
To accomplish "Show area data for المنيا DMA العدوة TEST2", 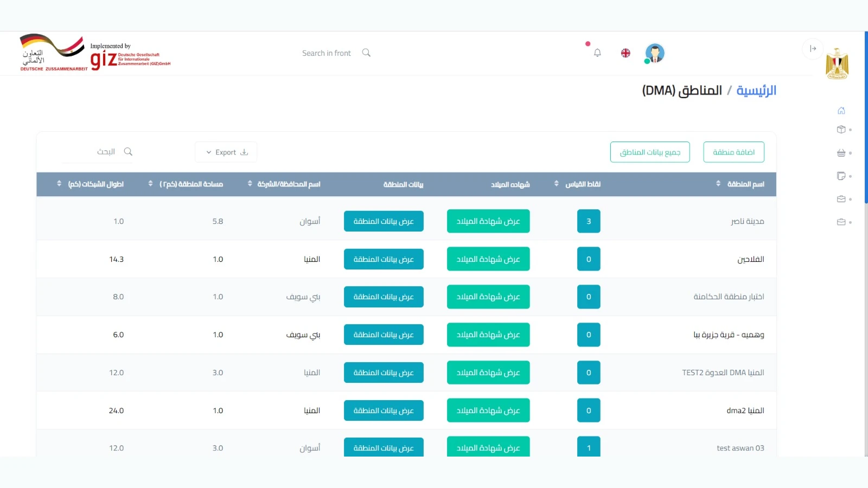I will [384, 373].
